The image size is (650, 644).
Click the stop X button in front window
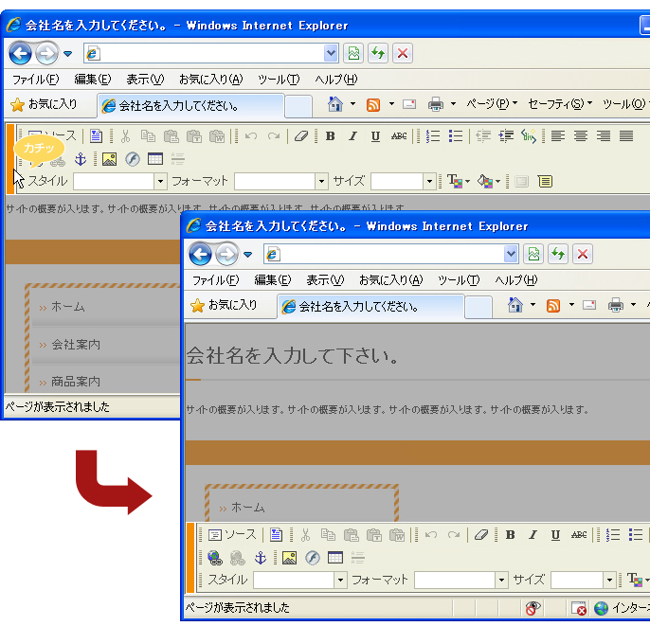pos(583,254)
